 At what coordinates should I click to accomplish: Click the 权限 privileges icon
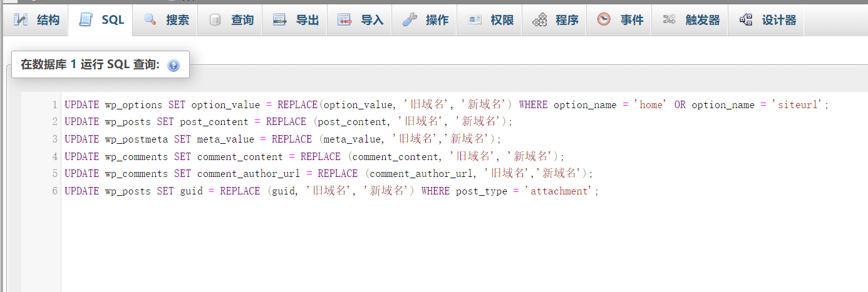(x=475, y=20)
